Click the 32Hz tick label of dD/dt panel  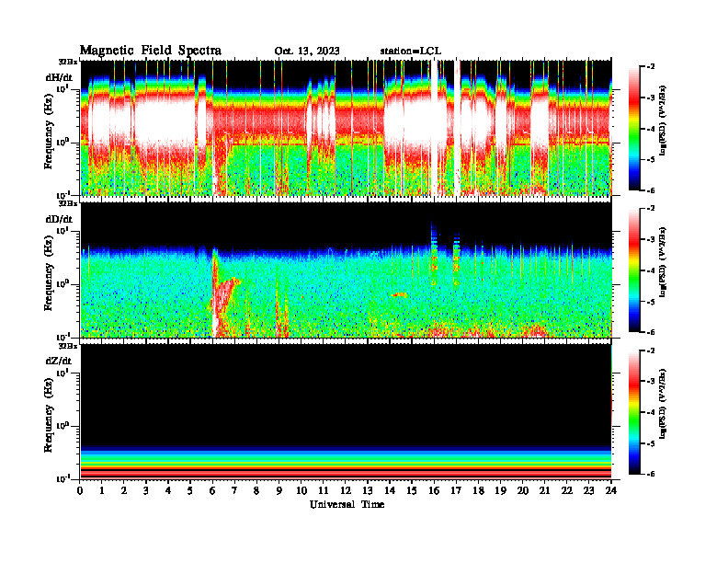click(x=68, y=203)
